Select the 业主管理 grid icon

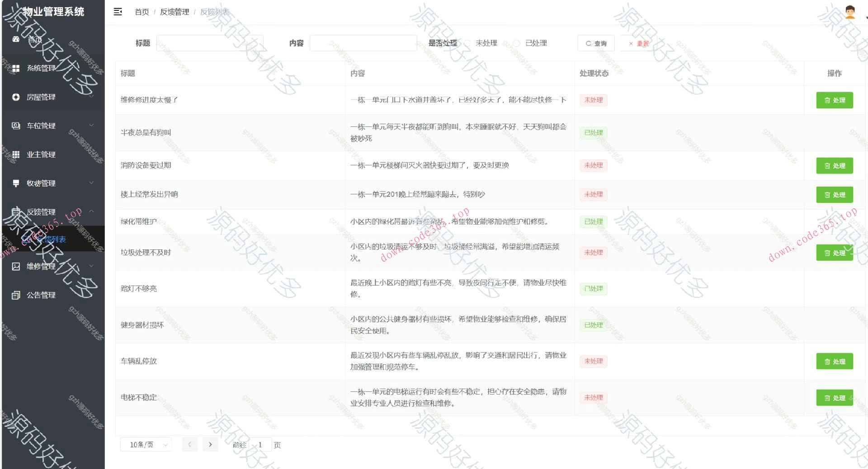tap(16, 155)
